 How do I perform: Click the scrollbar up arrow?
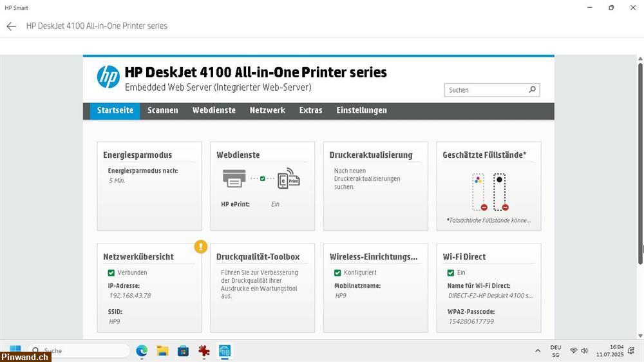(640, 59)
